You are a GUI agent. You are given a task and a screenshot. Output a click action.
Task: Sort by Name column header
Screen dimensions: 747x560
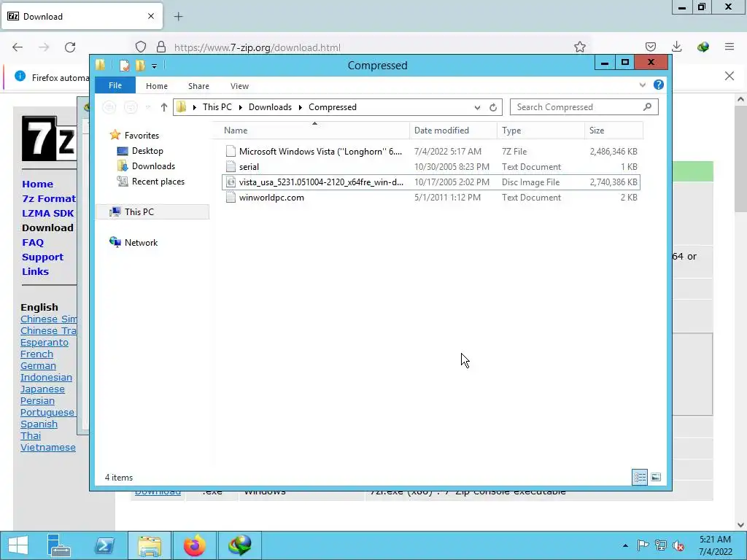tap(314, 131)
